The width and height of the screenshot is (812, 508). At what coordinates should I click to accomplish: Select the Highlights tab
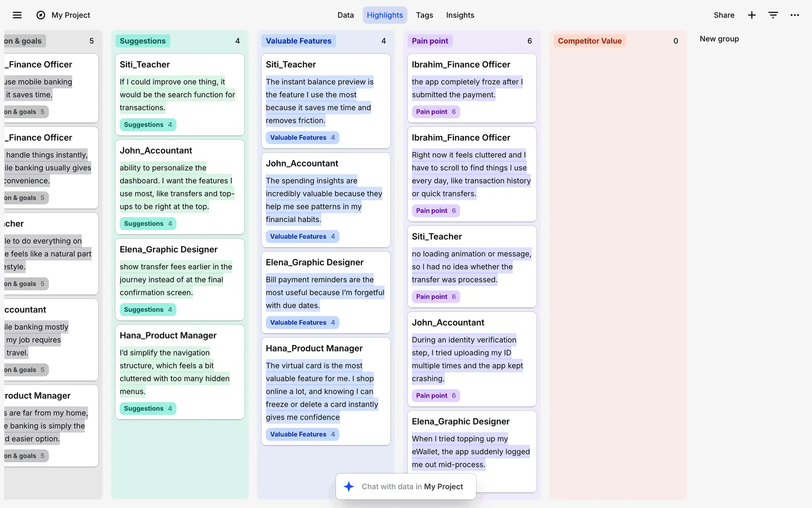[x=384, y=15]
